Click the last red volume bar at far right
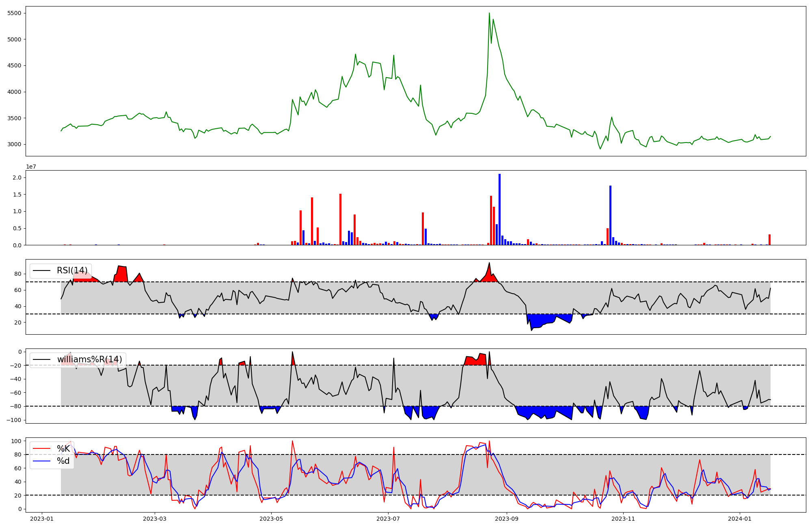 [769, 240]
